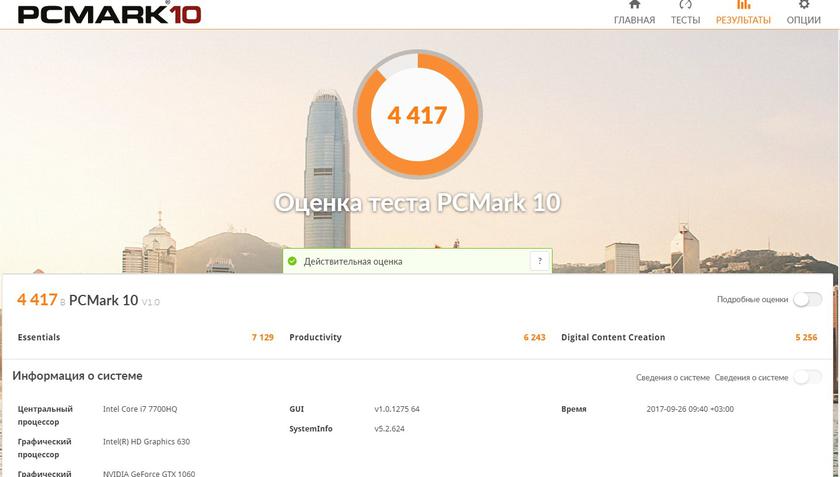840x477 pixels.
Task: Enable the Подробные оценки toggle
Action: [807, 300]
